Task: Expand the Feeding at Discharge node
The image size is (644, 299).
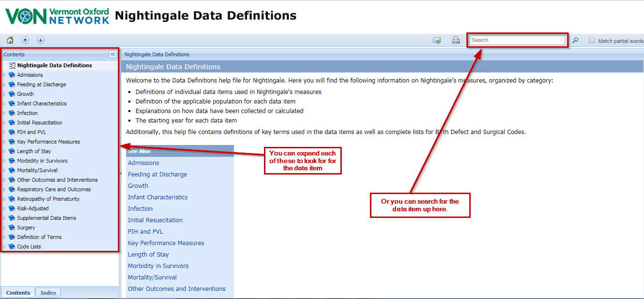Action: click(x=5, y=84)
